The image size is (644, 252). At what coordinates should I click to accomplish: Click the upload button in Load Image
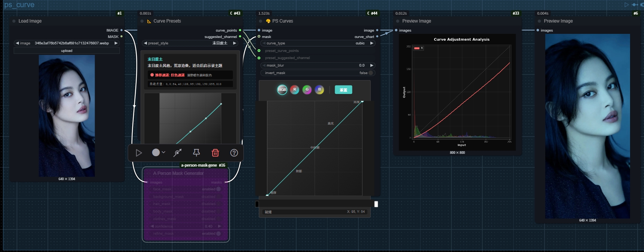pyautogui.click(x=67, y=51)
